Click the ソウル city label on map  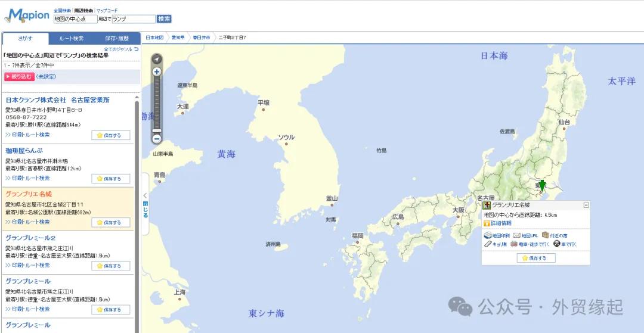(286, 138)
